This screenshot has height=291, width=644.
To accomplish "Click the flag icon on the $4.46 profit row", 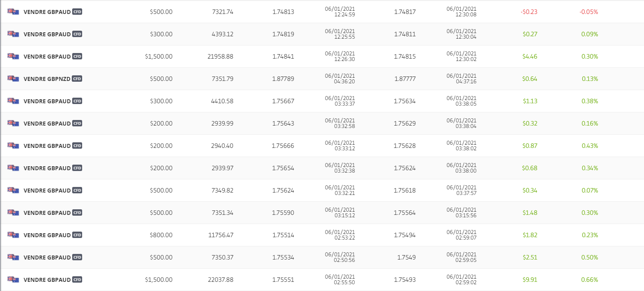I will tap(13, 56).
